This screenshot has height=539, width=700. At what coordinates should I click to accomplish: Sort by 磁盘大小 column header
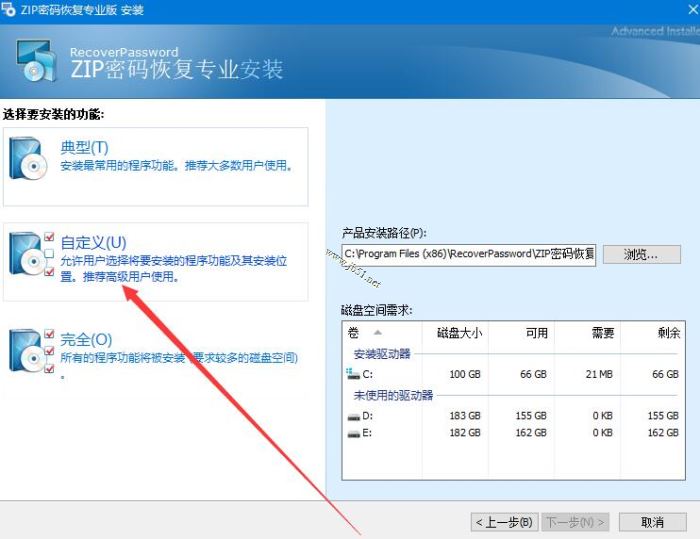point(455,333)
